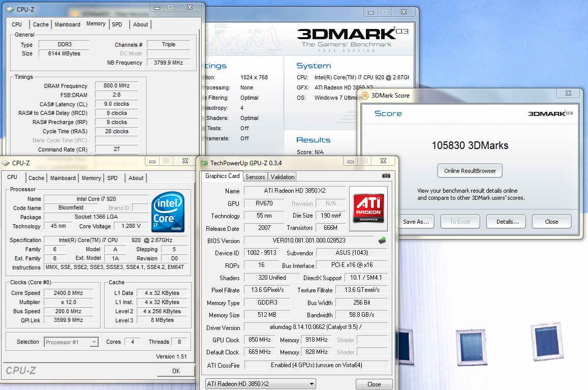This screenshot has width=588, height=390.
Task: Click the Driver Version field in GPU-Z
Action: click(x=316, y=327)
